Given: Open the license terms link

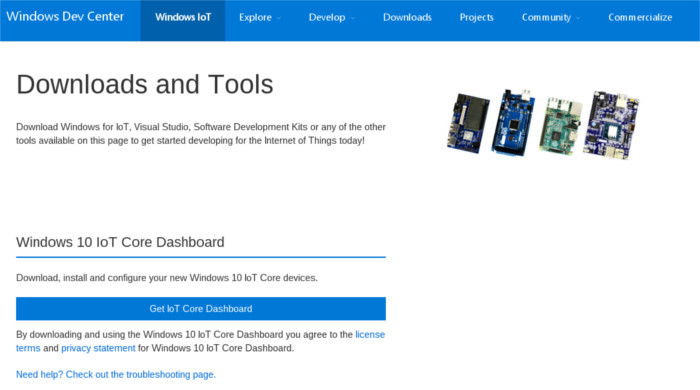Looking at the screenshot, I should (x=370, y=335).
